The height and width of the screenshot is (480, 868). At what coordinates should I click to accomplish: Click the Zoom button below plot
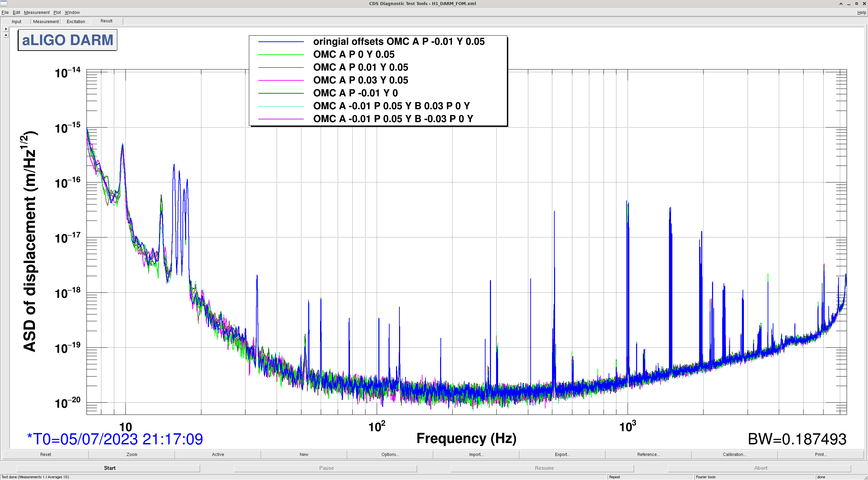(132, 455)
